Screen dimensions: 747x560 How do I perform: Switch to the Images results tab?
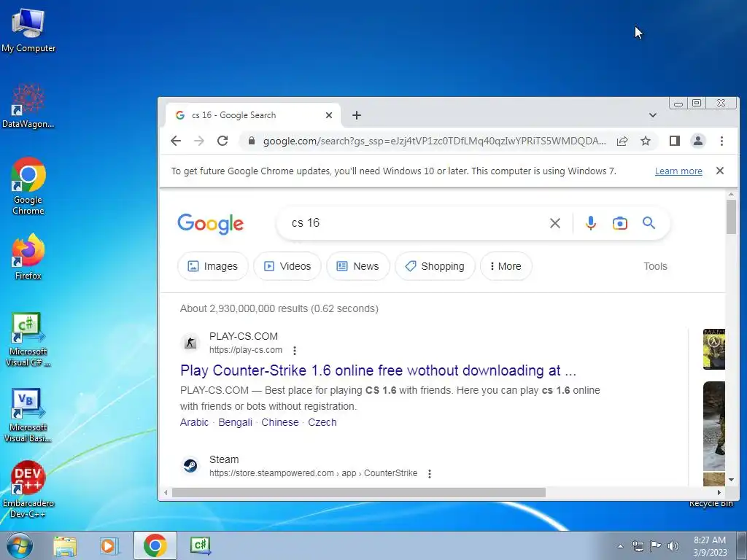coord(212,266)
